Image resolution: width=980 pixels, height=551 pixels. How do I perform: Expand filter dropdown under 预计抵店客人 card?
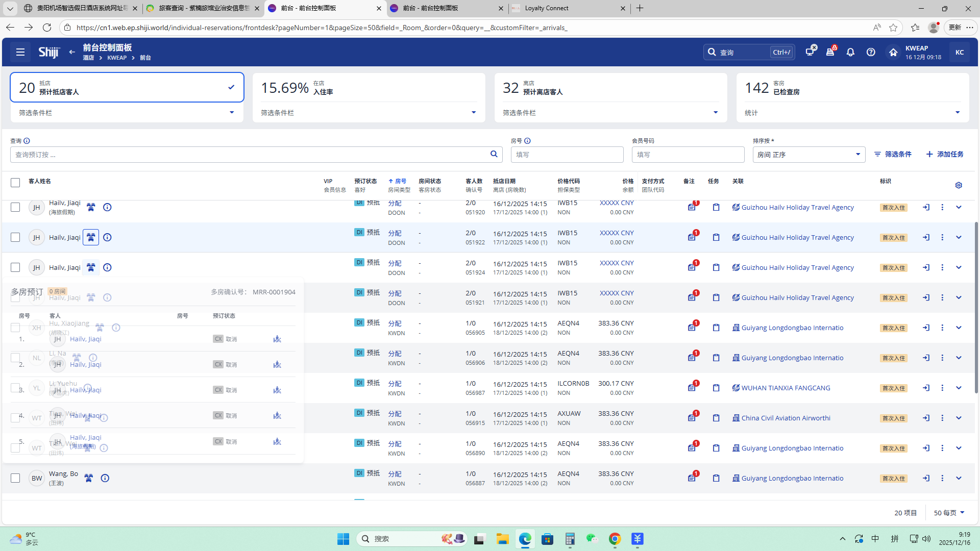(x=232, y=113)
